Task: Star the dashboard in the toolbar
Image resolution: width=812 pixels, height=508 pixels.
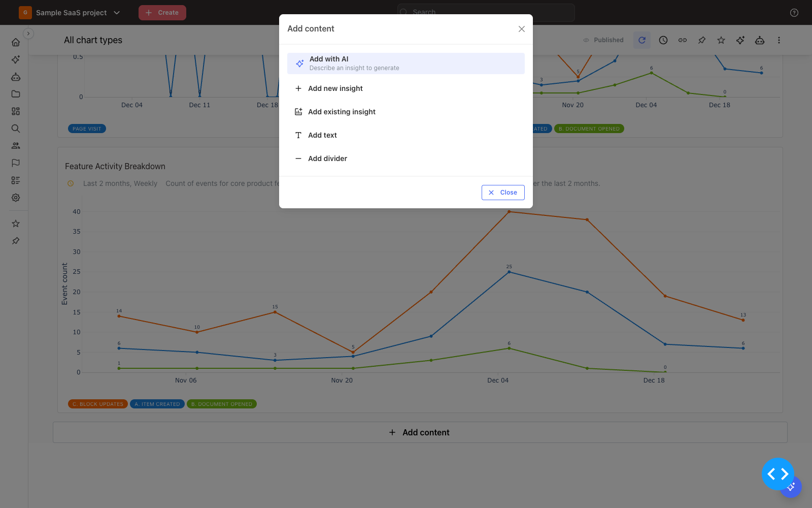Action: pos(721,40)
